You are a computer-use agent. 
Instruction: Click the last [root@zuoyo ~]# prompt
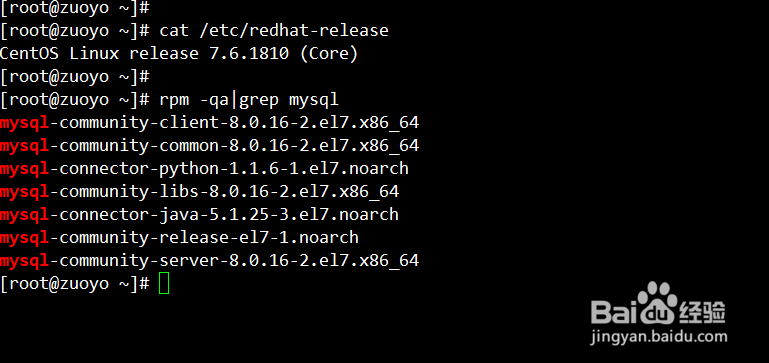[x=75, y=284]
